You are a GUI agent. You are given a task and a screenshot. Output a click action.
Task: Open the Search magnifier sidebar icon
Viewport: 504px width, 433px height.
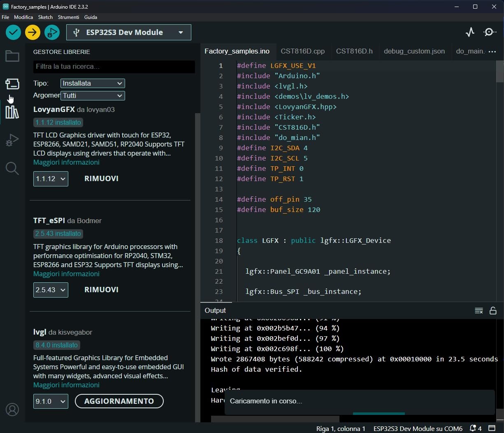pyautogui.click(x=12, y=168)
